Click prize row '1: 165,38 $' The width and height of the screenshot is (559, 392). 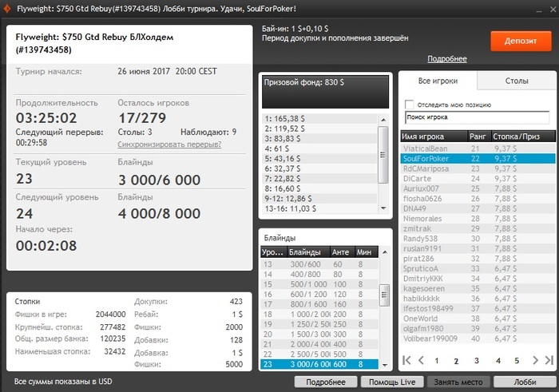pos(319,119)
